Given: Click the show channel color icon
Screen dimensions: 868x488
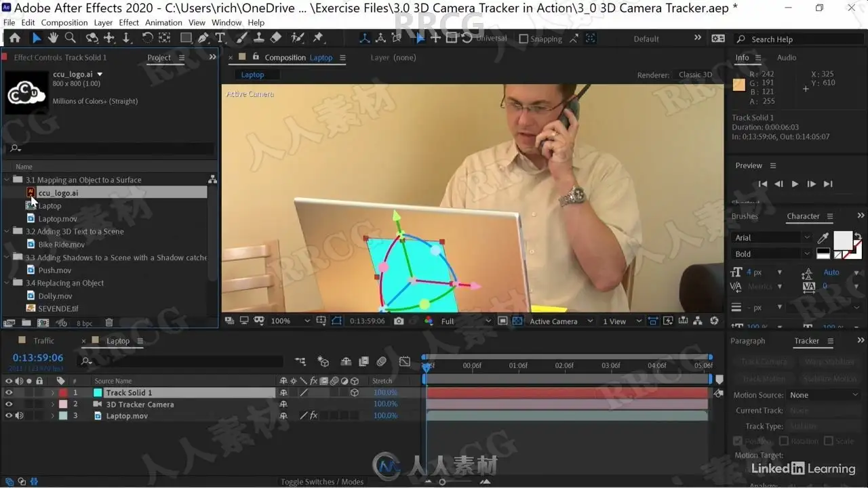Looking at the screenshot, I should [429, 321].
